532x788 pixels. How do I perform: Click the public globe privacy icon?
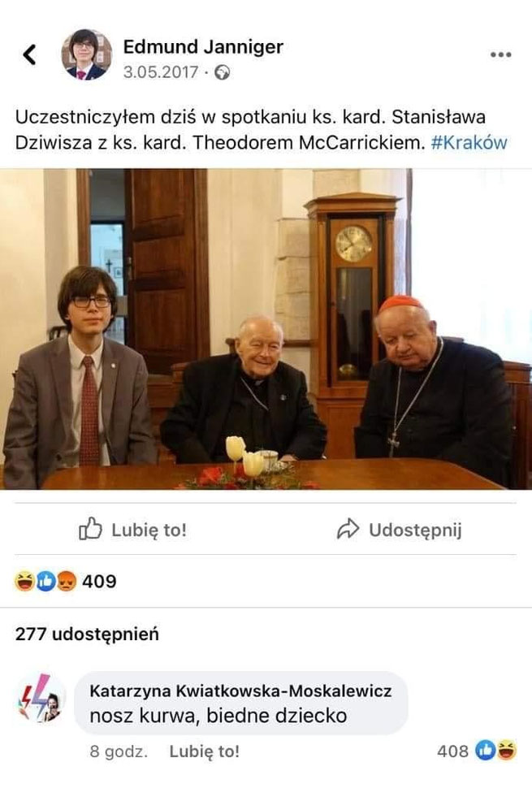tap(222, 73)
